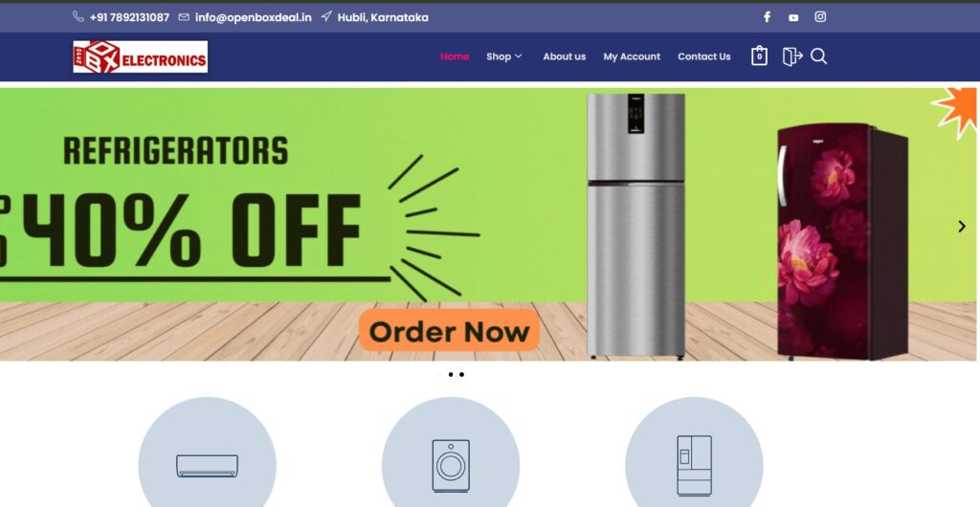The image size is (980, 507).
Task: Open Contact Us page
Action: [x=703, y=56]
